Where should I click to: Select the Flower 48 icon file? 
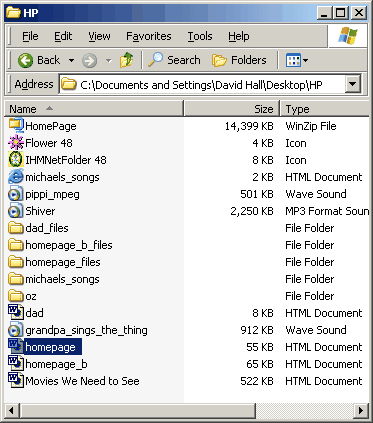pyautogui.click(x=15, y=143)
